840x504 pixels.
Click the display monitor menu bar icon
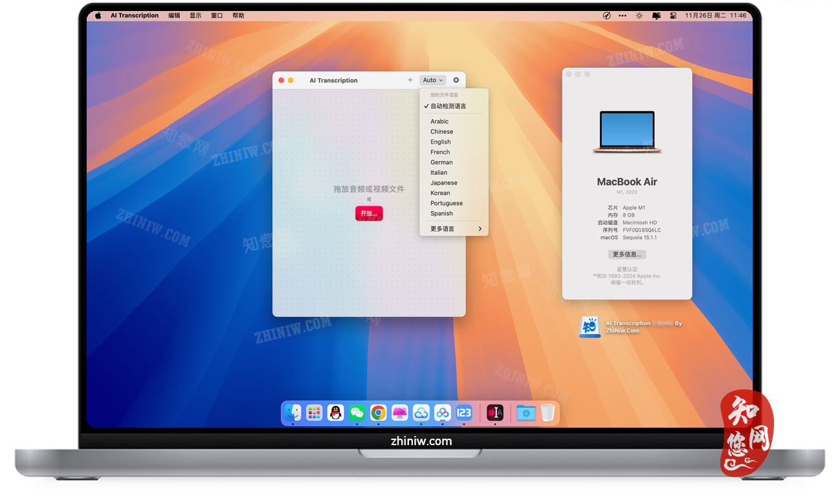[x=656, y=16]
